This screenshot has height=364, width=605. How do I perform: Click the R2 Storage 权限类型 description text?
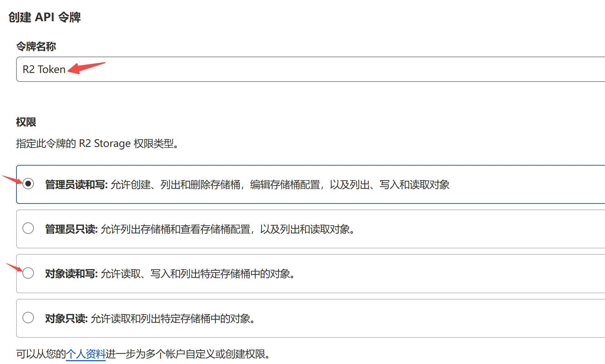click(98, 143)
